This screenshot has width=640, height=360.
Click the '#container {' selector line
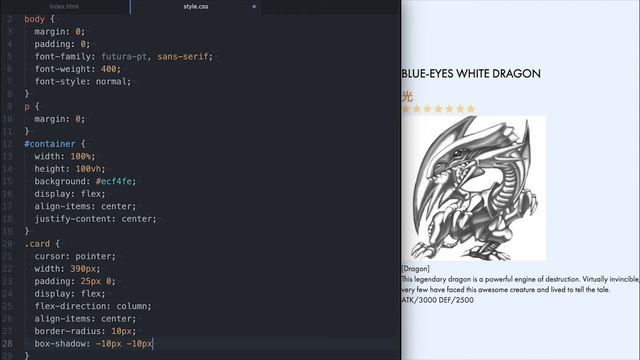(55, 144)
